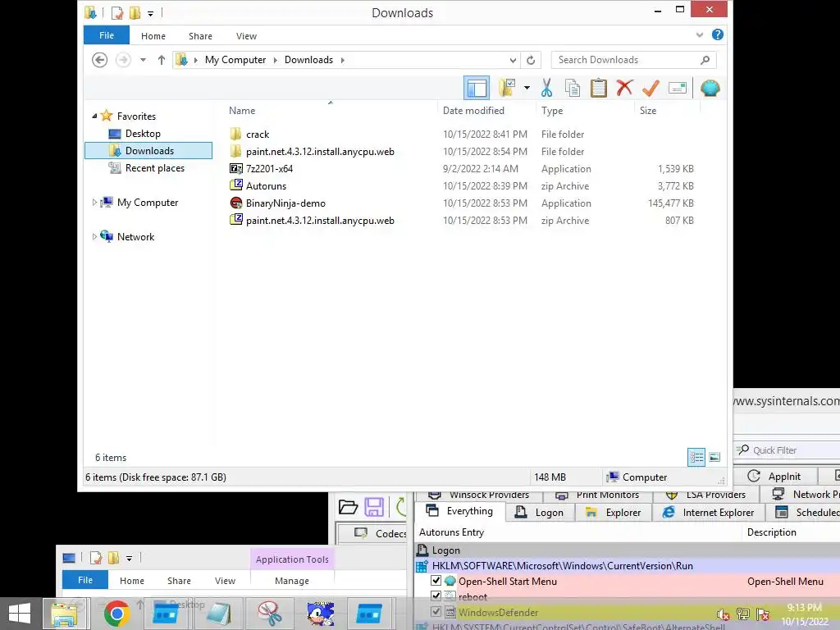
Task: Click the Quick Filter field in Autoruns
Action: pos(787,450)
